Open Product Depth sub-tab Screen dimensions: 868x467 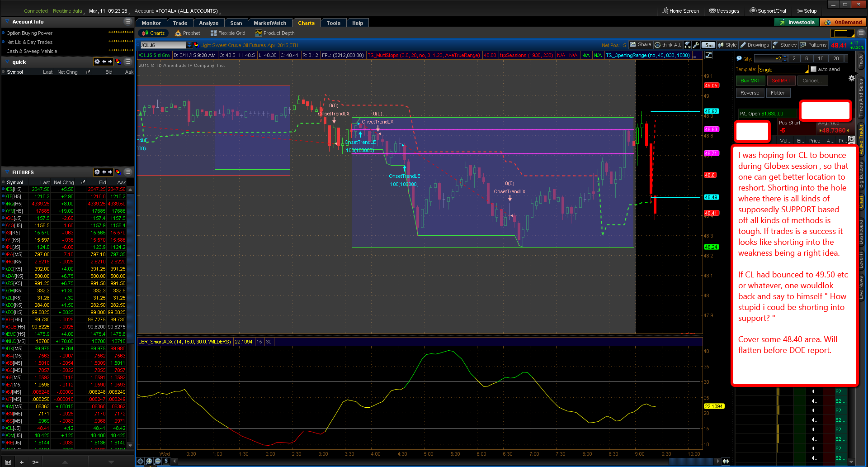tap(275, 33)
